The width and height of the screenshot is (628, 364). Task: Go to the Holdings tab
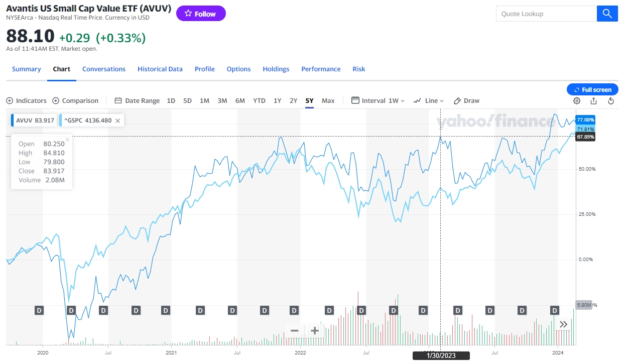[276, 69]
